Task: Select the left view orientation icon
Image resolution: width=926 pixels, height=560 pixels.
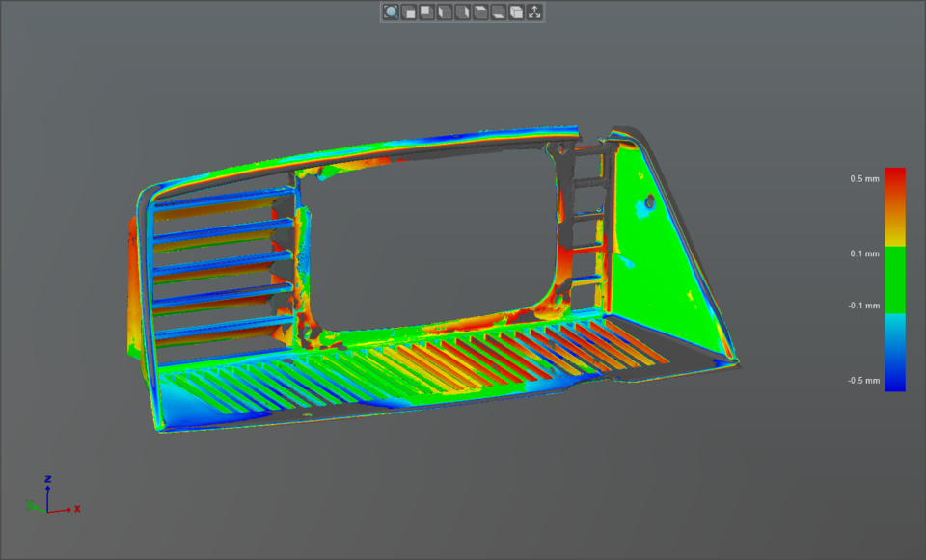Action: coord(444,13)
